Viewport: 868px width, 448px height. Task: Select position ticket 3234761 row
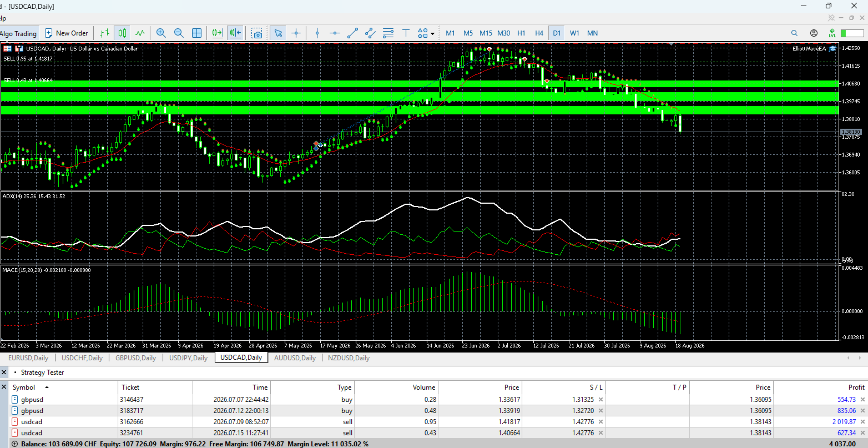(x=438, y=433)
